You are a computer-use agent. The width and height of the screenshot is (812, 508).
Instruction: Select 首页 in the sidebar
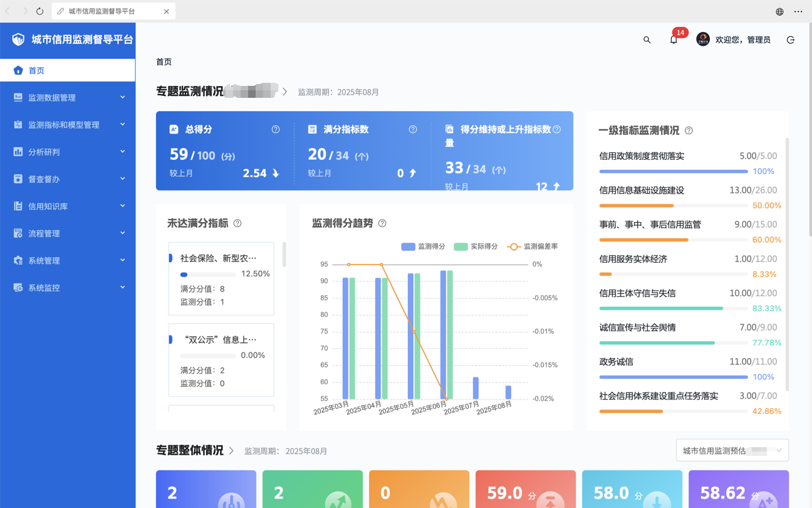68,70
